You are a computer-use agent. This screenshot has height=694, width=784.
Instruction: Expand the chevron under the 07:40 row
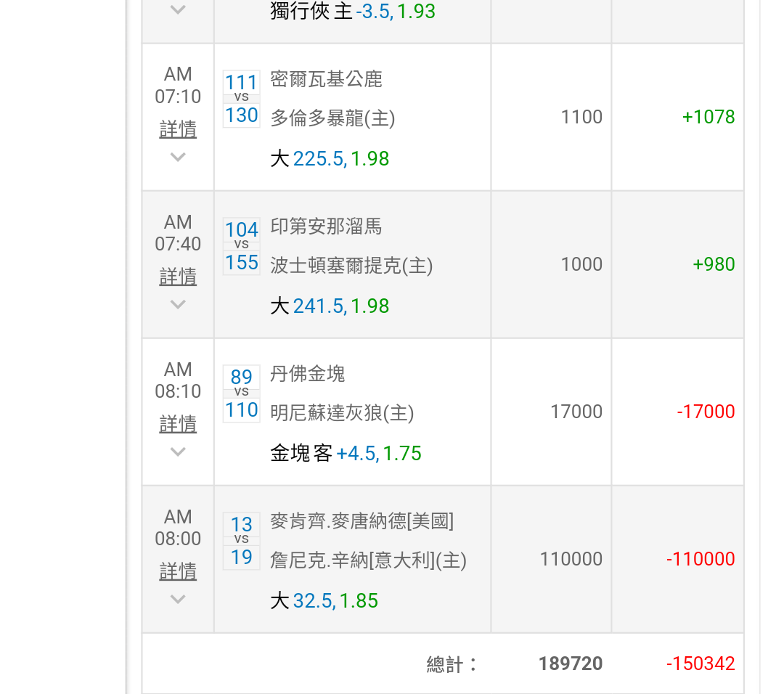pos(178,304)
